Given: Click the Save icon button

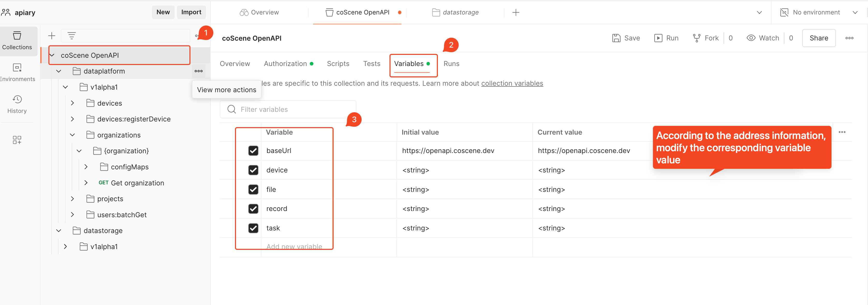Looking at the screenshot, I should [x=616, y=38].
